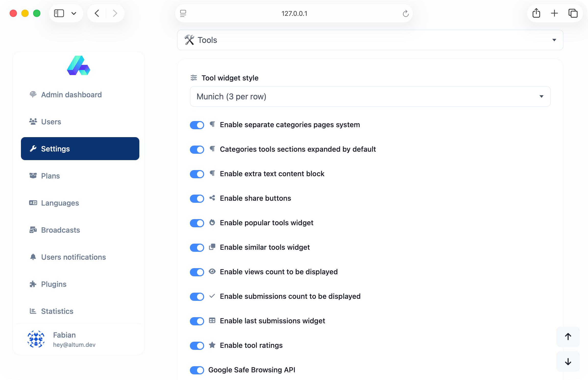Go to the Users menu item

click(x=80, y=122)
